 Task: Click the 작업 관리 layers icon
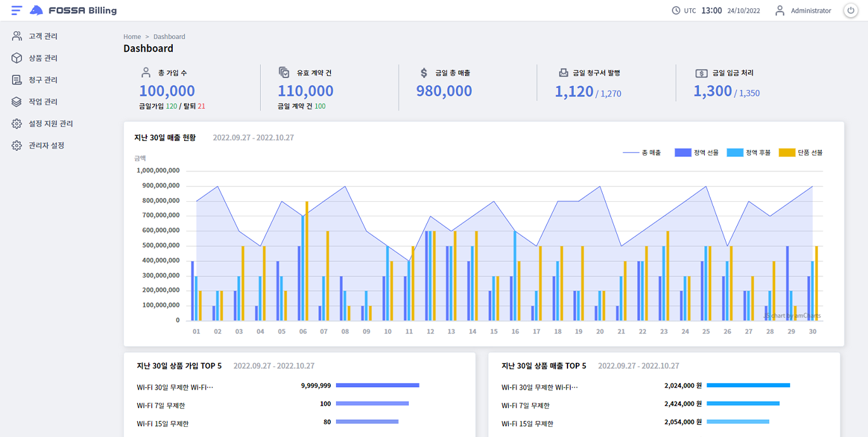coord(17,102)
